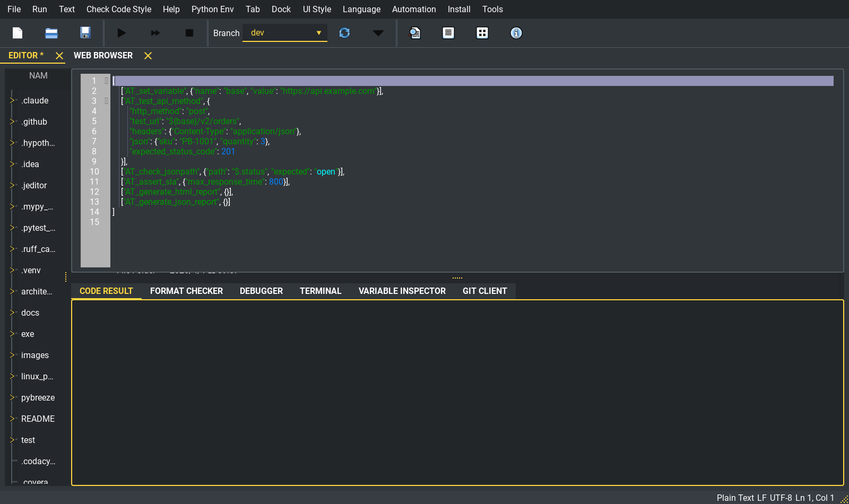Open the Tab menu

point(253,9)
